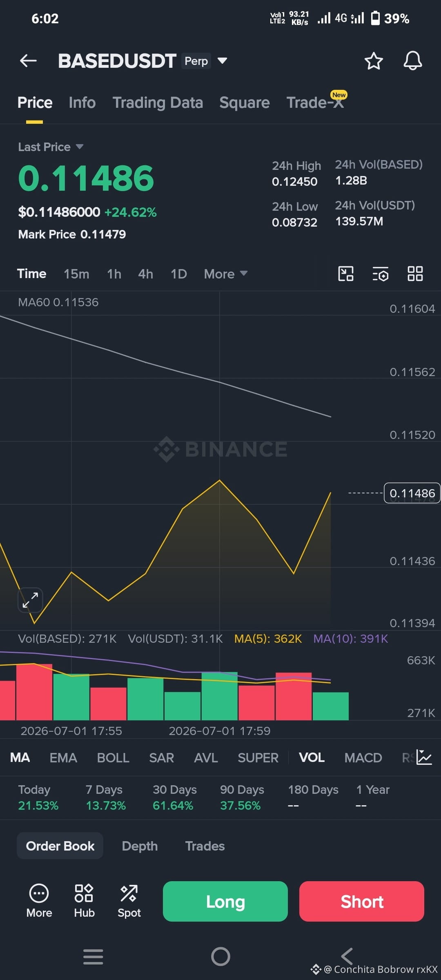Select 1D chart interval

(x=178, y=274)
